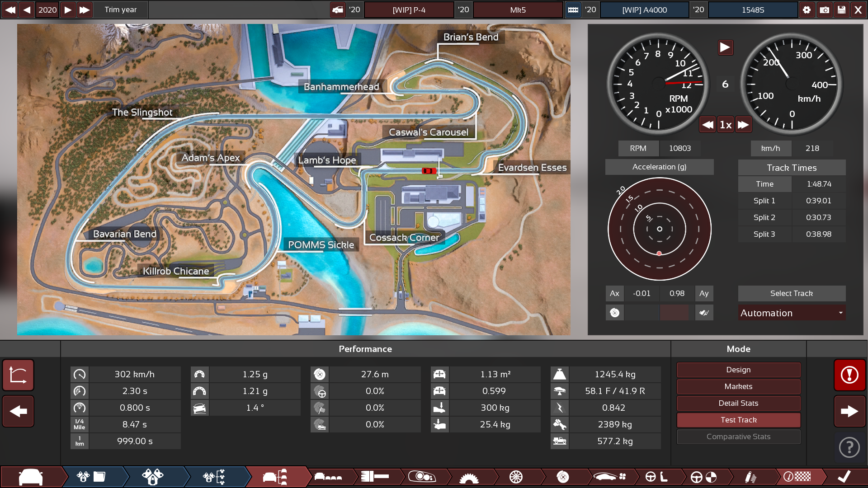Click the Split 2 time 0:30.73
The height and width of the screenshot is (488, 868).
tap(818, 217)
